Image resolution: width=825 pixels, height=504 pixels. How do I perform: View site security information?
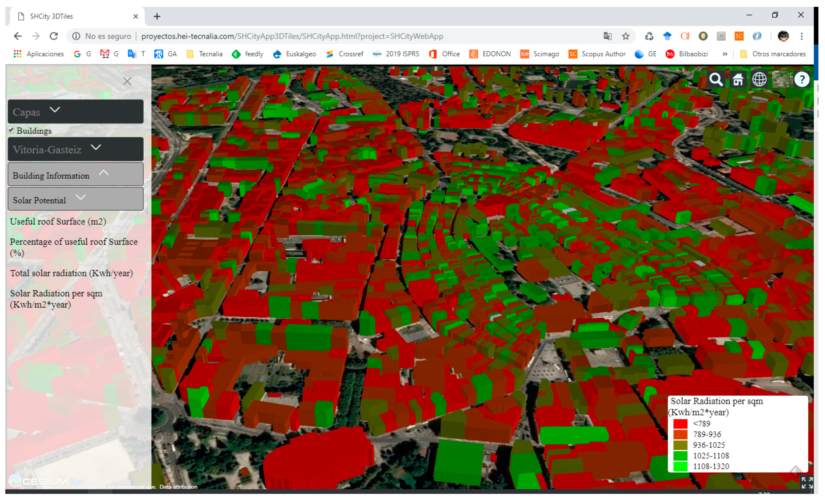tap(76, 36)
